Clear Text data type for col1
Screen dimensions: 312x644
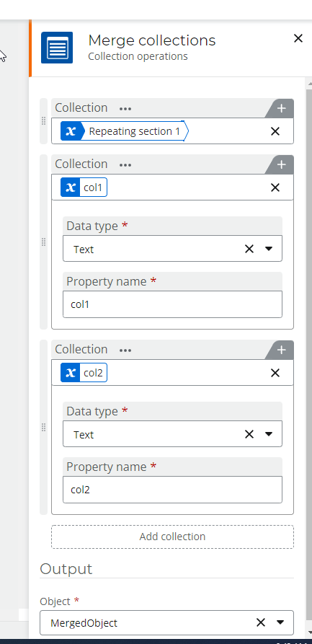coord(249,249)
